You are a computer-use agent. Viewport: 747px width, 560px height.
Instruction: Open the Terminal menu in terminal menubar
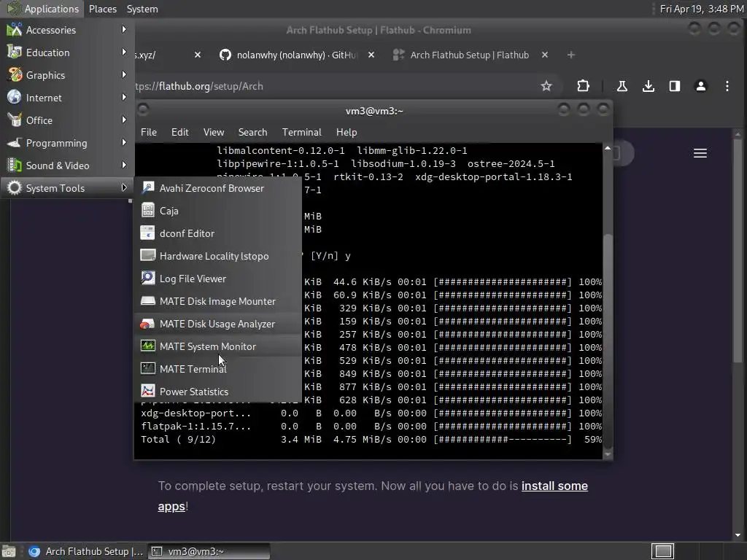(x=301, y=132)
